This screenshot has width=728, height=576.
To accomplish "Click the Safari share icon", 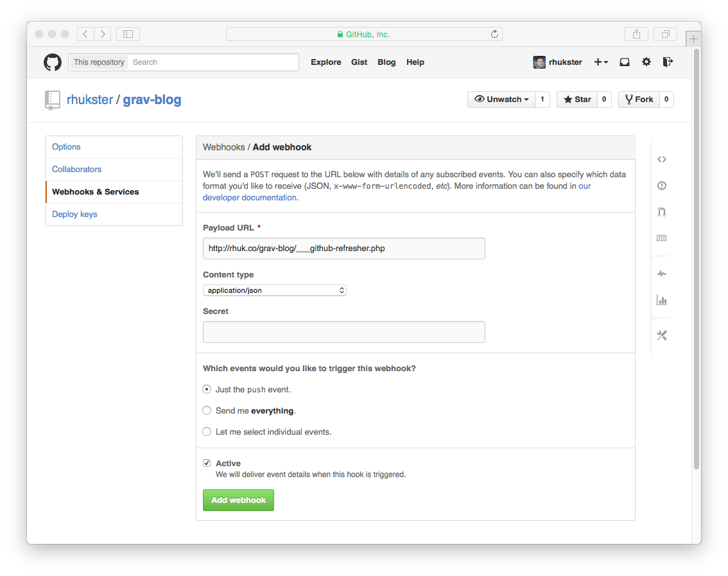I will (637, 34).
